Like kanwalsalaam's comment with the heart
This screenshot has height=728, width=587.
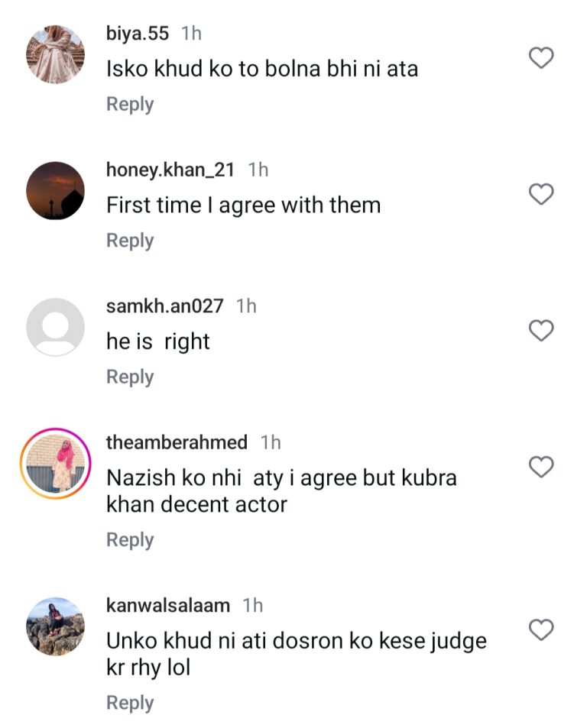pos(541,630)
